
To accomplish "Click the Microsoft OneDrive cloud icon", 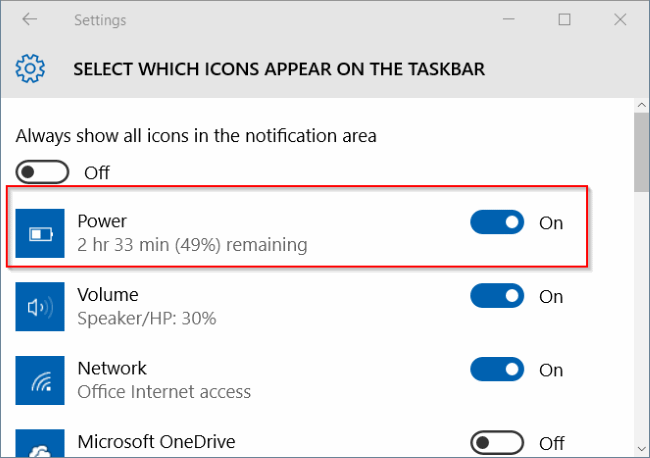I will (x=41, y=443).
